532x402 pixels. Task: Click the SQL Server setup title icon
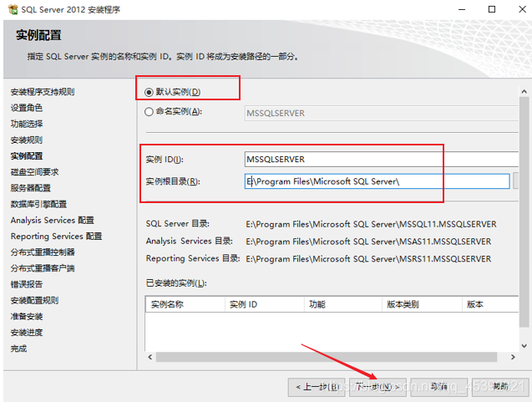point(13,9)
